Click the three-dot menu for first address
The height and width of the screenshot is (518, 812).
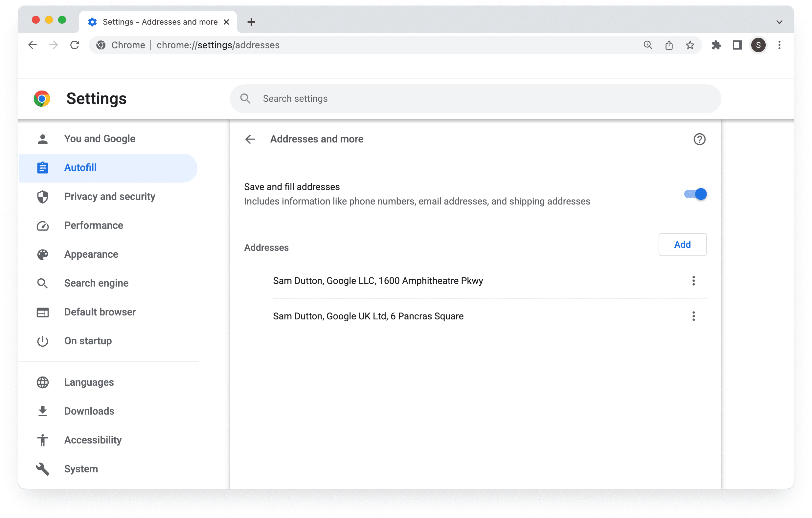[x=694, y=280]
